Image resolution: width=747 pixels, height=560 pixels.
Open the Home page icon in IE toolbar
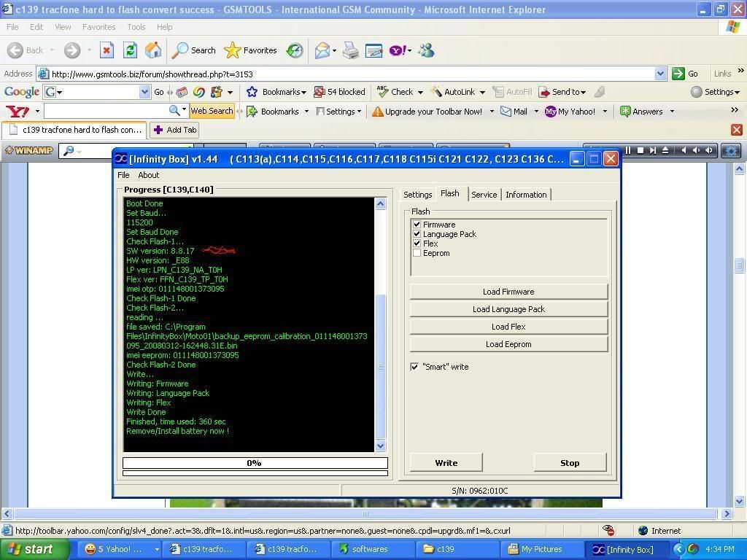153,50
